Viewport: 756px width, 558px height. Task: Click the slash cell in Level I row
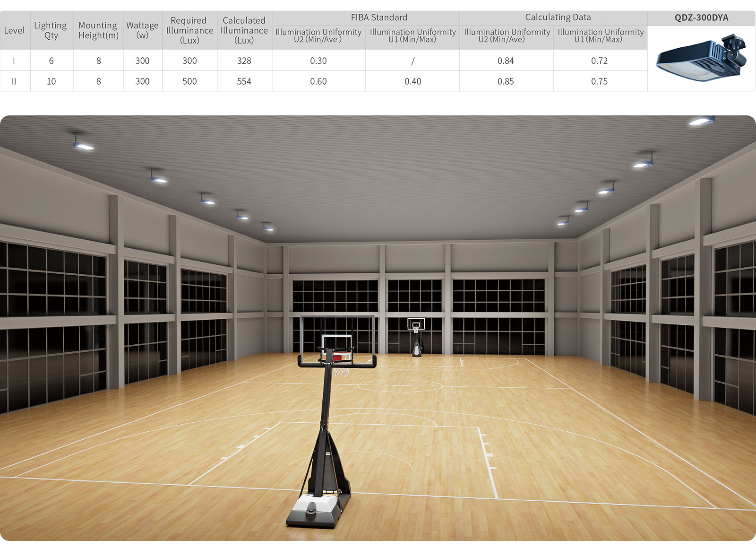pos(412,61)
